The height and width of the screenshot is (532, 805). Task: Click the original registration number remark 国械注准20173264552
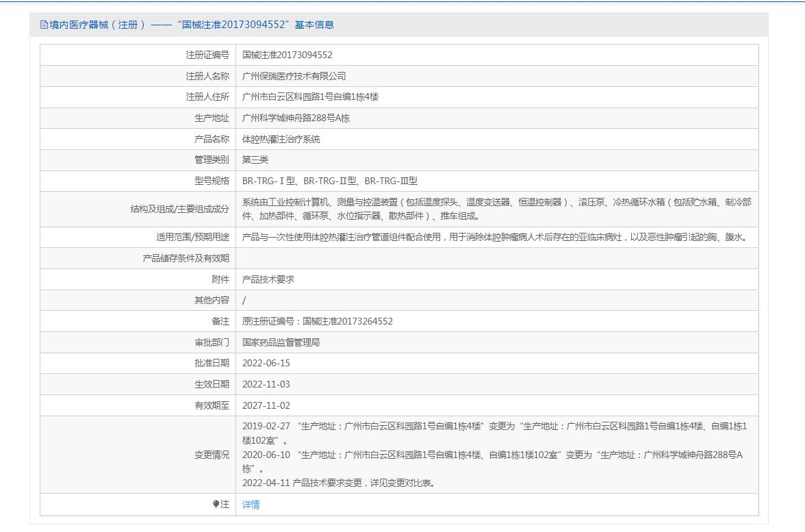click(x=347, y=321)
